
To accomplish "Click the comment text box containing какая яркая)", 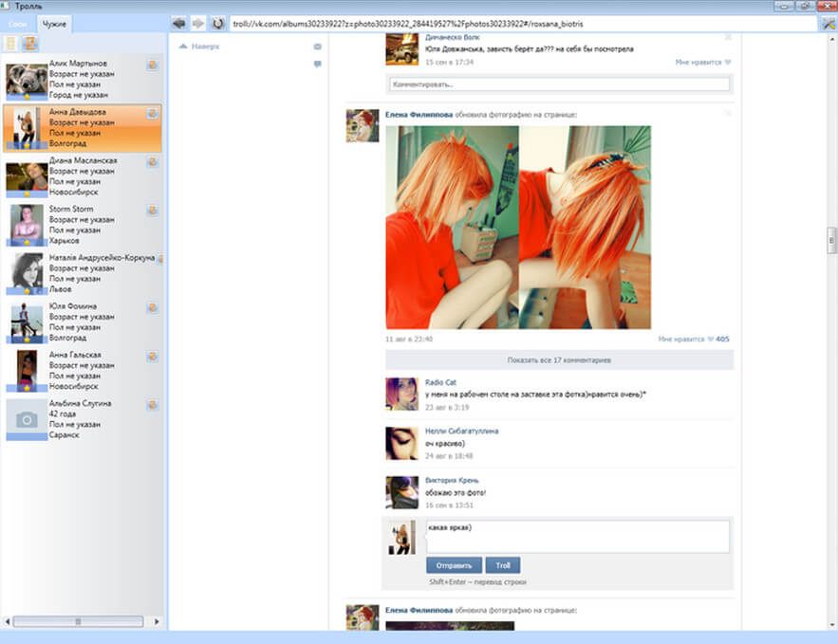I will coord(578,537).
